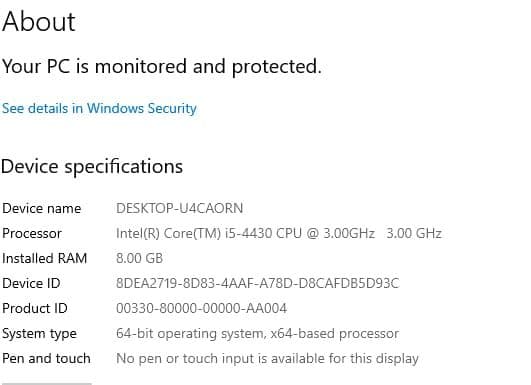531x385 pixels.
Task: Click the Device specifications heading
Action: (92, 167)
